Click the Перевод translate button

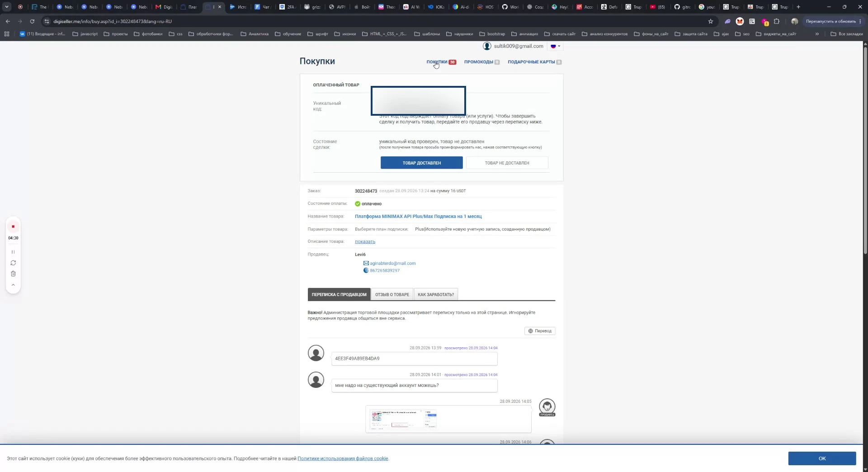pyautogui.click(x=540, y=331)
